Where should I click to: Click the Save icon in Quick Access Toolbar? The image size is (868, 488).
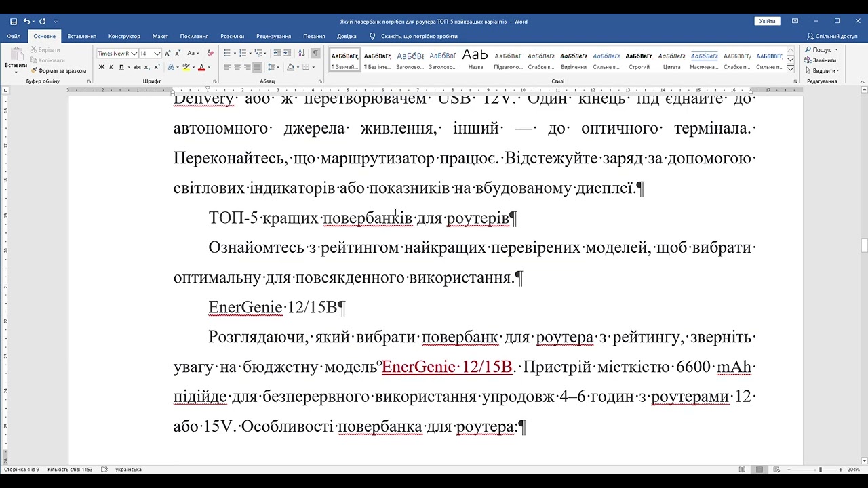[14, 22]
